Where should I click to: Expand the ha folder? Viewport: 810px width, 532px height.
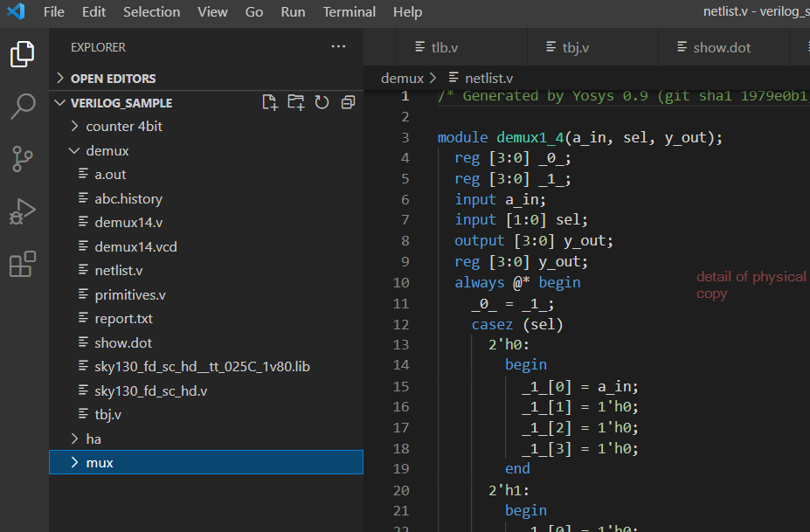[75, 439]
